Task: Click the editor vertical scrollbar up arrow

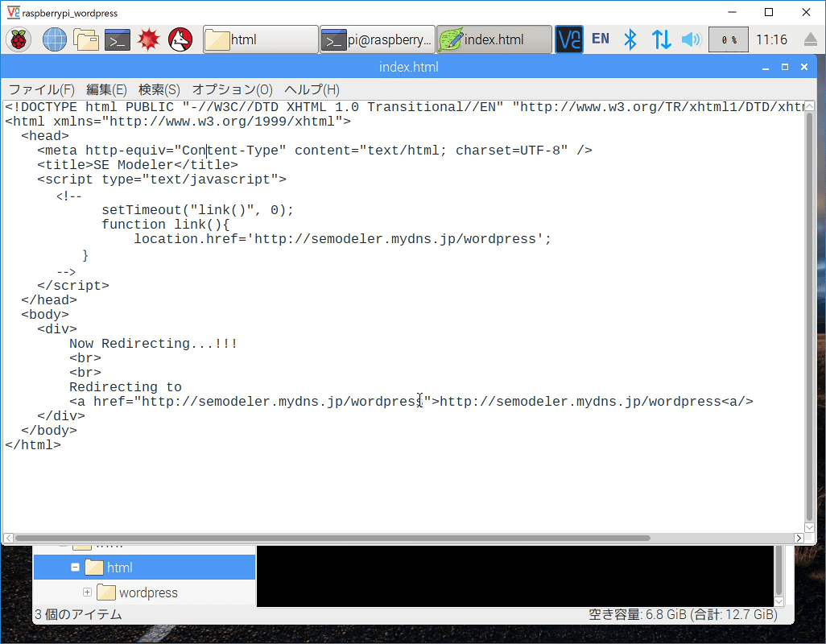Action: (x=809, y=105)
